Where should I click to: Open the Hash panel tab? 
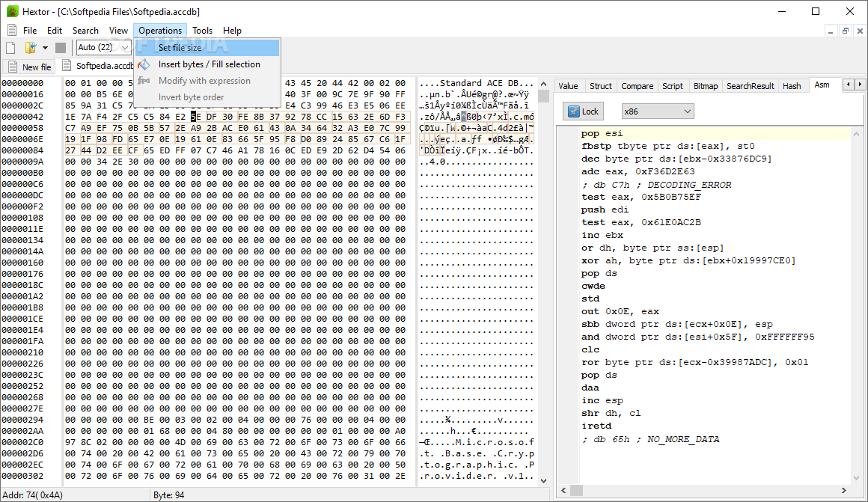(792, 86)
